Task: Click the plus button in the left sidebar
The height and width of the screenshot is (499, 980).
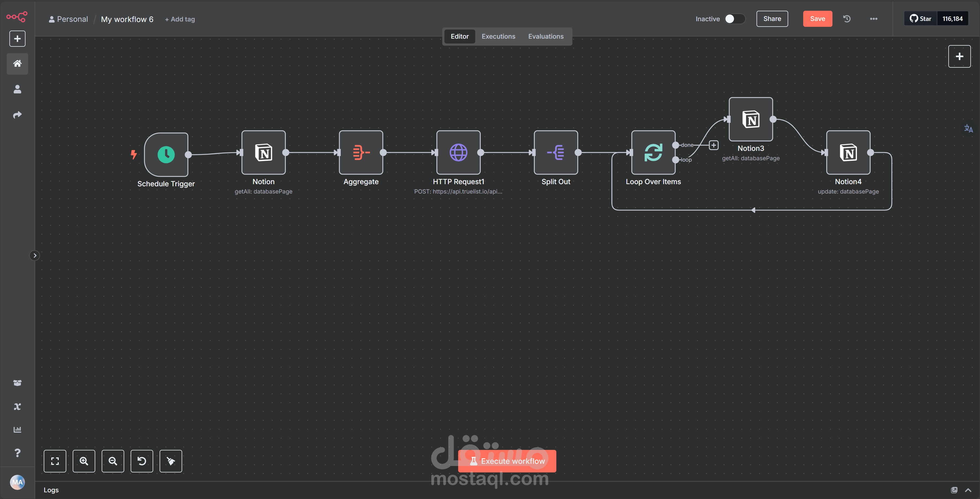Action: click(x=17, y=38)
